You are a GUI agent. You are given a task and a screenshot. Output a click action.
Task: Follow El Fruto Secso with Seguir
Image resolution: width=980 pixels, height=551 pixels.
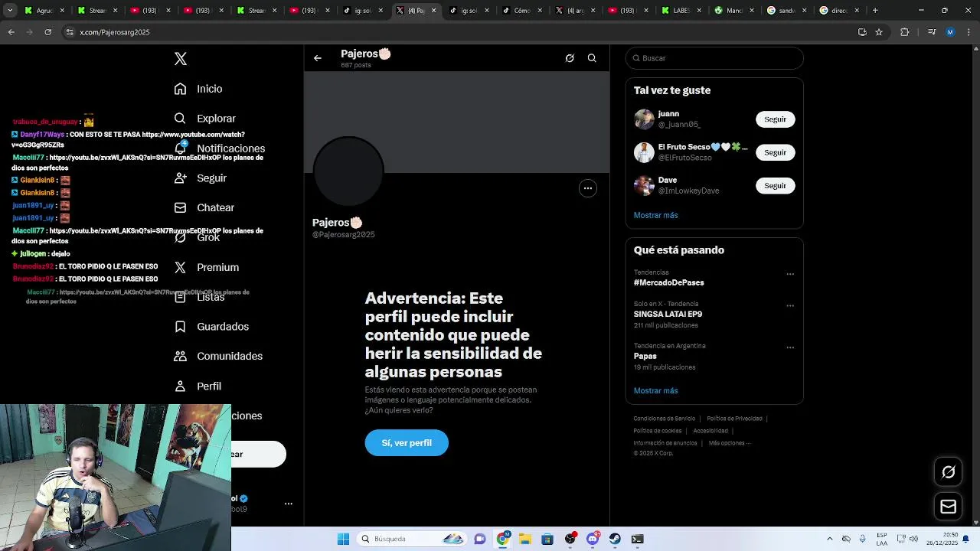tap(776, 152)
